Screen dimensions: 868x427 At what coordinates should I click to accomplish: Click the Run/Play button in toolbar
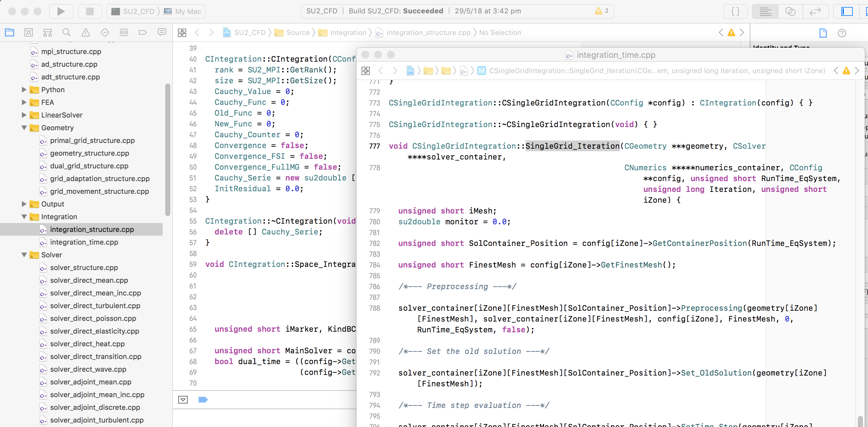click(60, 10)
